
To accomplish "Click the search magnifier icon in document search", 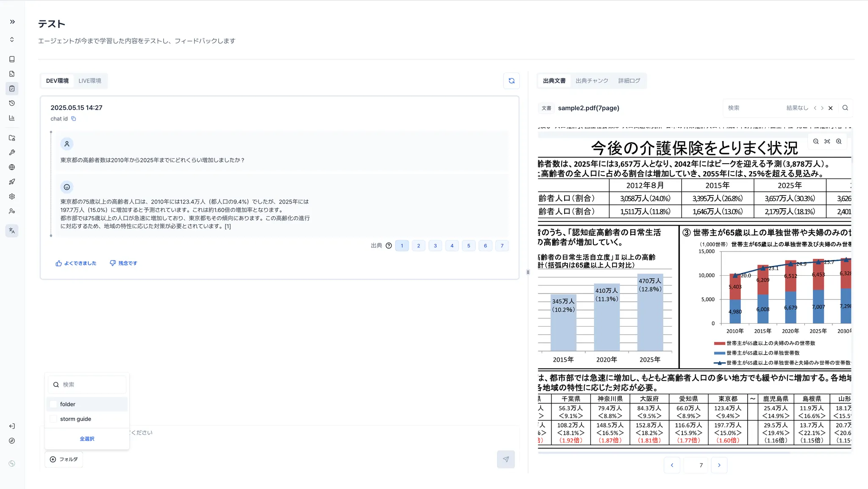I will click(845, 108).
